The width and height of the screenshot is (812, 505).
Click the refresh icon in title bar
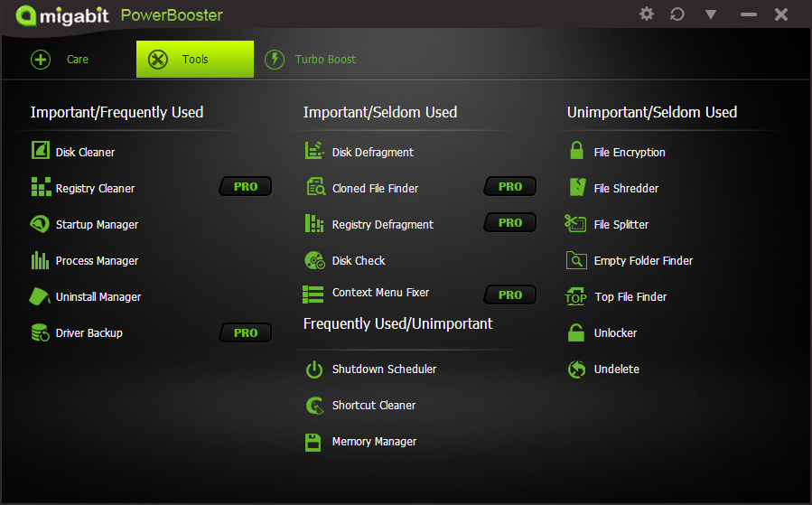(x=677, y=14)
